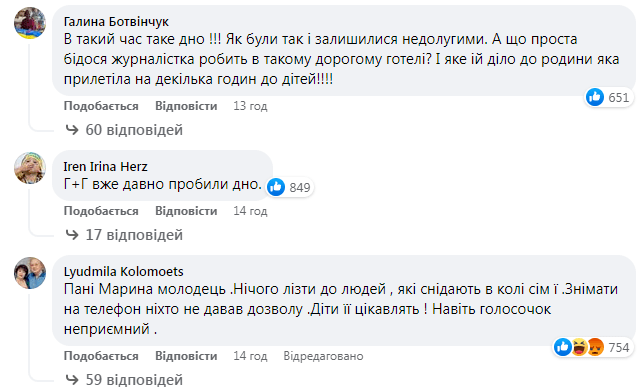642x392 pixels.
Task: Open Галина Ботвінчук's profile avatar
Action: click(30, 22)
